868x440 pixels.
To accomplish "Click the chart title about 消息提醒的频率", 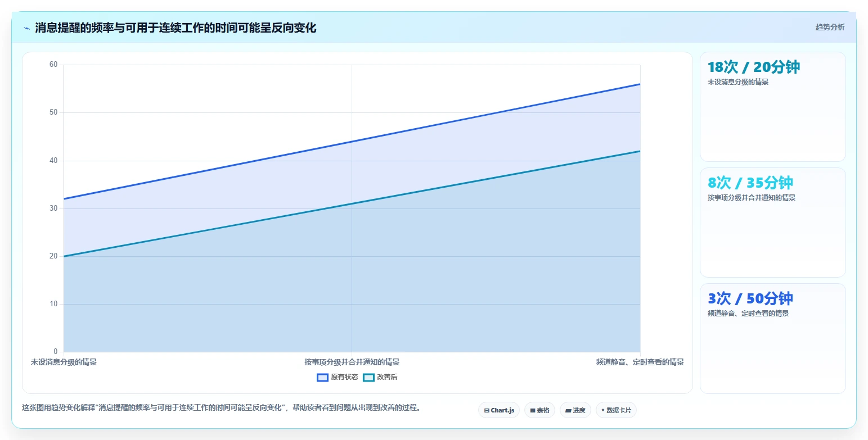I will click(x=176, y=28).
